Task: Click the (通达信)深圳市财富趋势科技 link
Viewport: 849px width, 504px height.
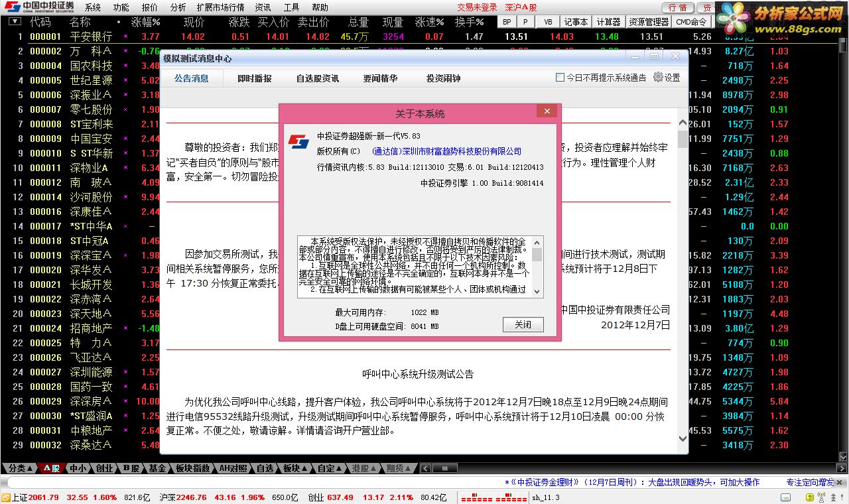Action: pos(446,151)
